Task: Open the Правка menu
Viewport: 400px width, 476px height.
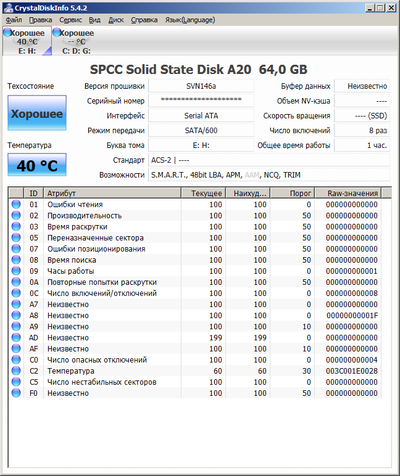Action: (x=40, y=20)
